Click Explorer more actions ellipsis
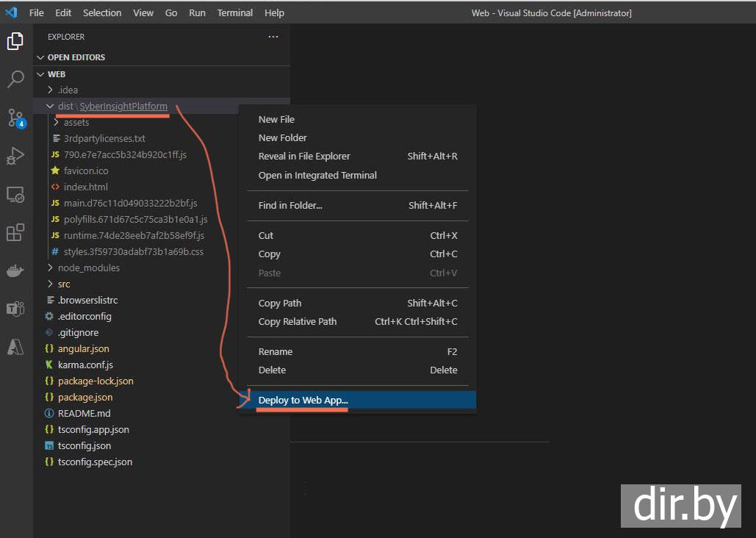This screenshot has height=538, width=756. coord(273,37)
